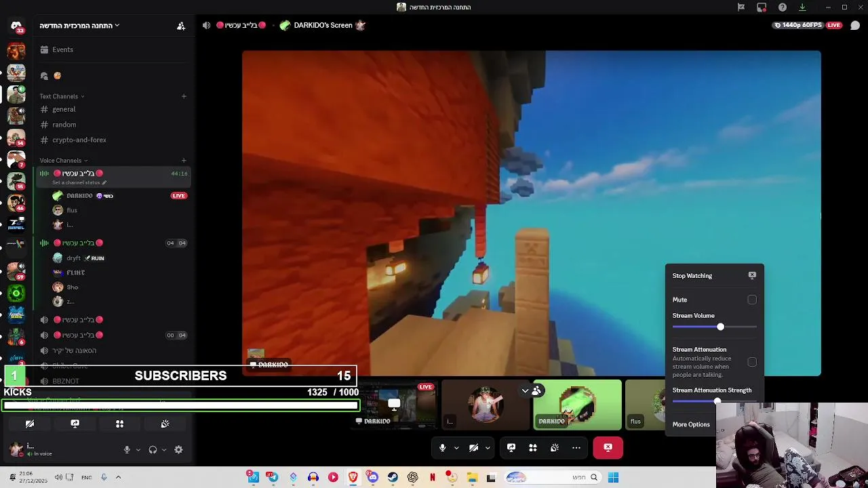This screenshot has height=488, width=868.
Task: Open ChatGPT from the taskbar
Action: [x=412, y=477]
